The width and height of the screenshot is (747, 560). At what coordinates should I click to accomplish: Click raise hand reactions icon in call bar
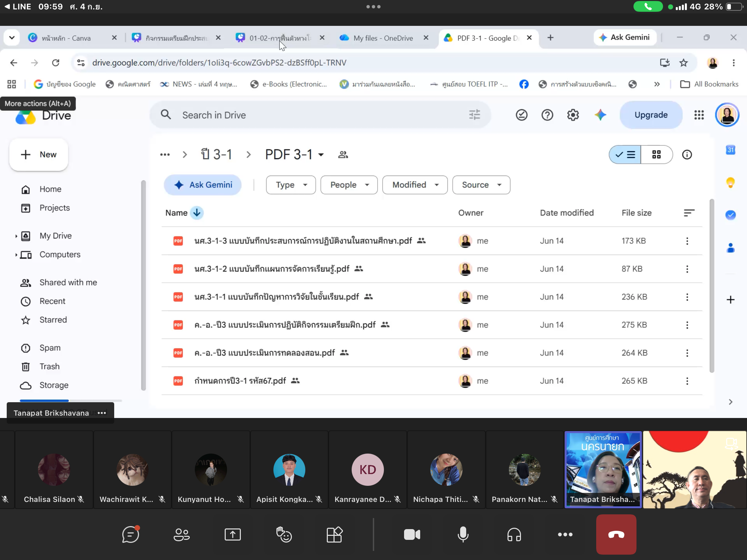284,534
